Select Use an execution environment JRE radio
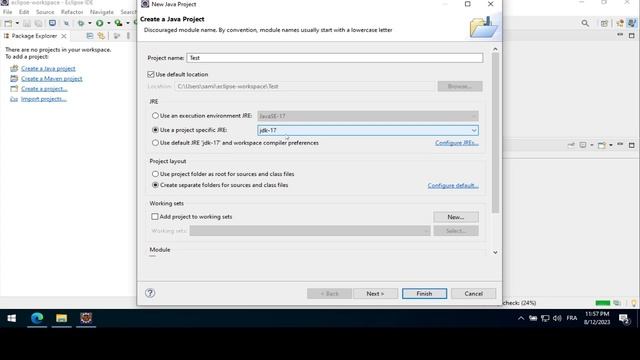Screen dimensions: 640x360 155,116
